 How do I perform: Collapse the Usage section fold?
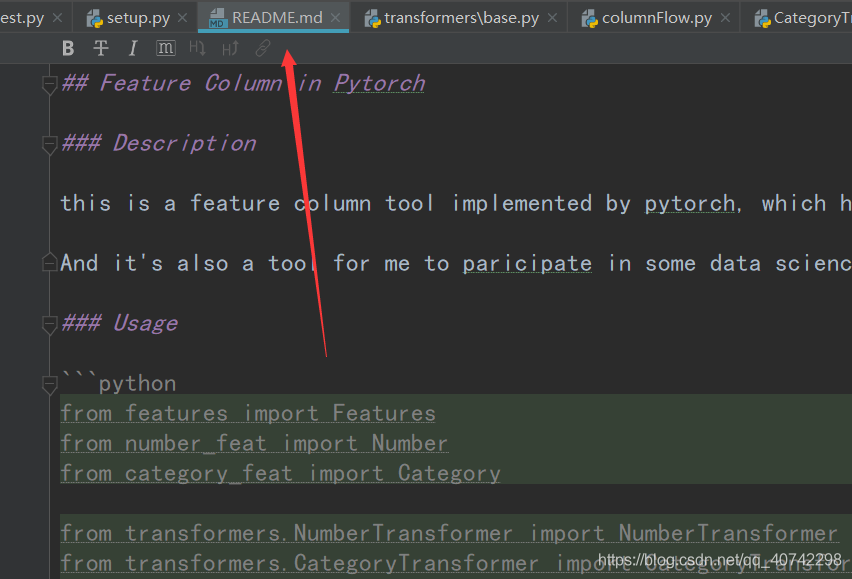click(49, 324)
